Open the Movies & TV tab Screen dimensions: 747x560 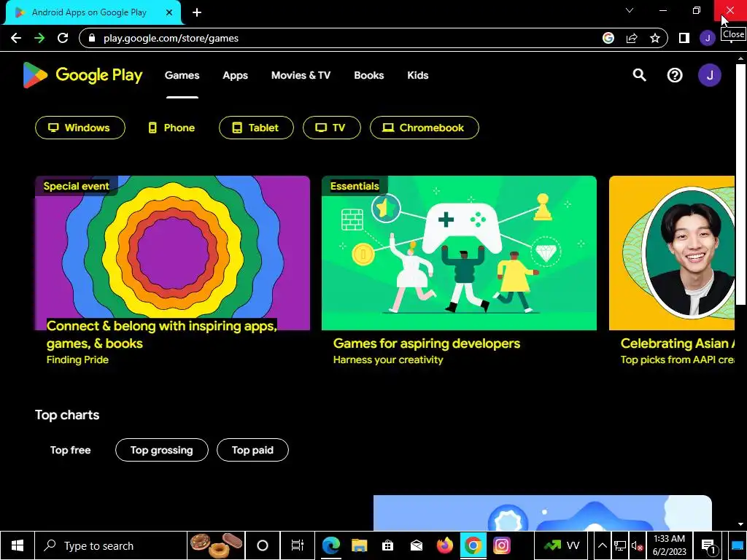(301, 75)
